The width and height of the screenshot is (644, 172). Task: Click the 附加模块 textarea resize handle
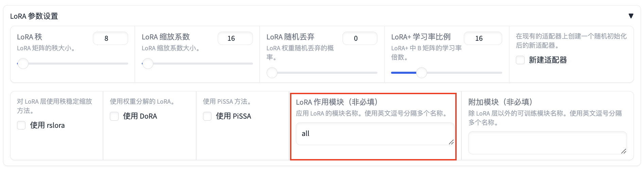[624, 151]
